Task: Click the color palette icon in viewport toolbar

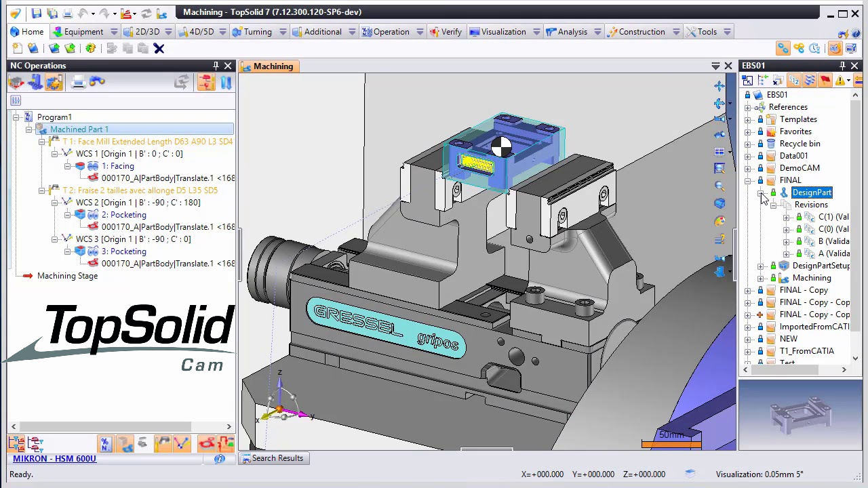Action: coord(719,222)
